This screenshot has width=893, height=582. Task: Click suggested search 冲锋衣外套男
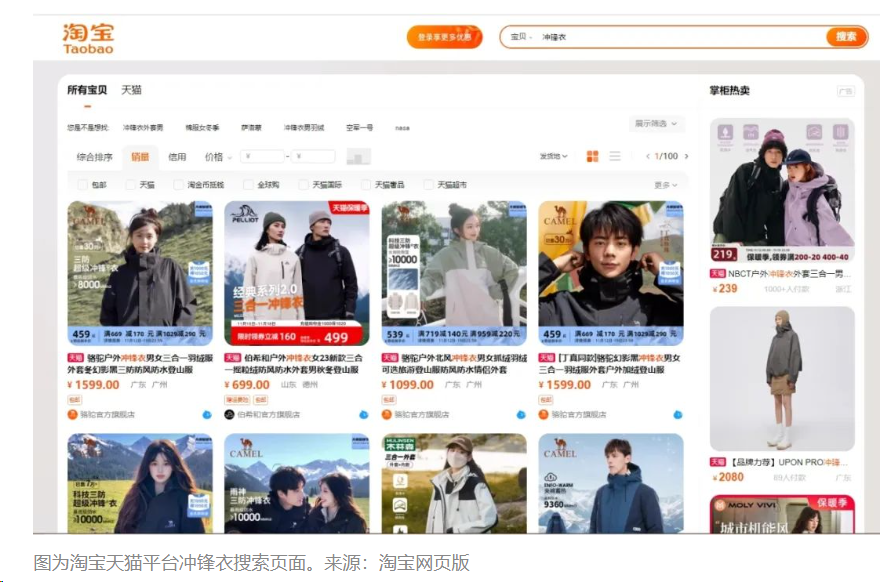click(x=143, y=128)
